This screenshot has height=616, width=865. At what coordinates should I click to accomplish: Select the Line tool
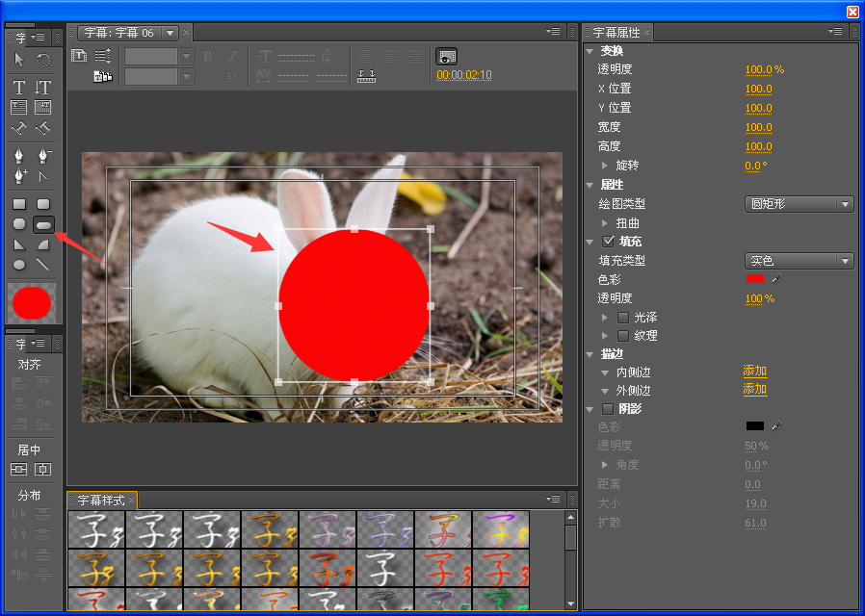click(x=43, y=265)
